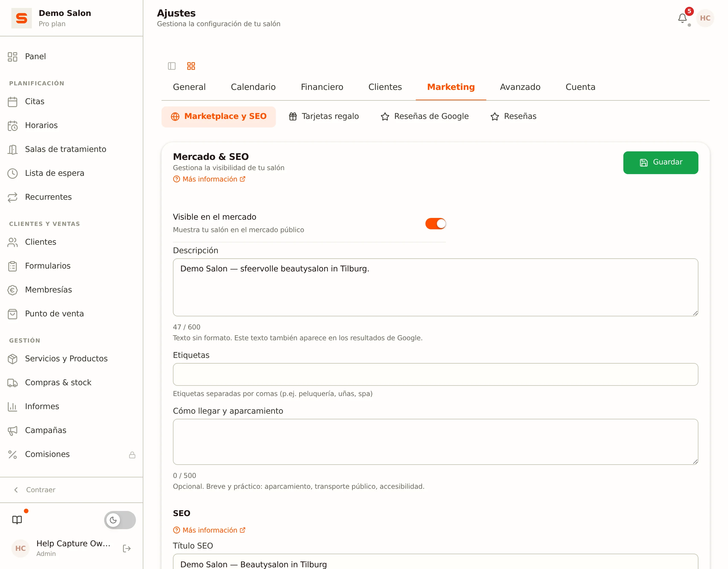Open the Reseñas subtab

[x=513, y=116]
